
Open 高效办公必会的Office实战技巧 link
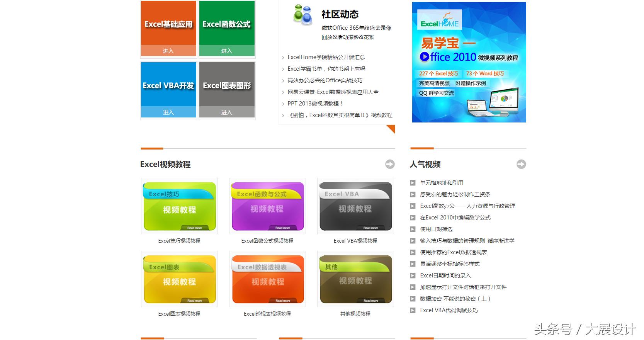[325, 80]
